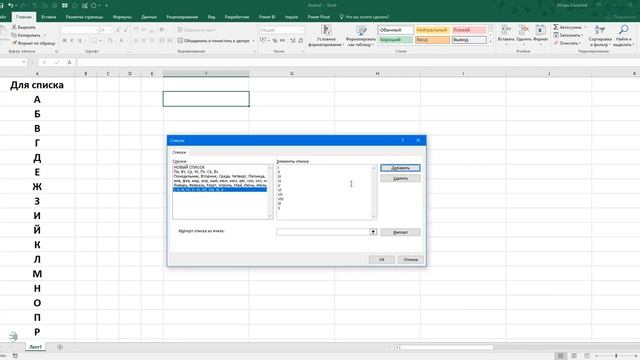
Task: Switch to Page Break Preview in status bar
Action: [587, 356]
